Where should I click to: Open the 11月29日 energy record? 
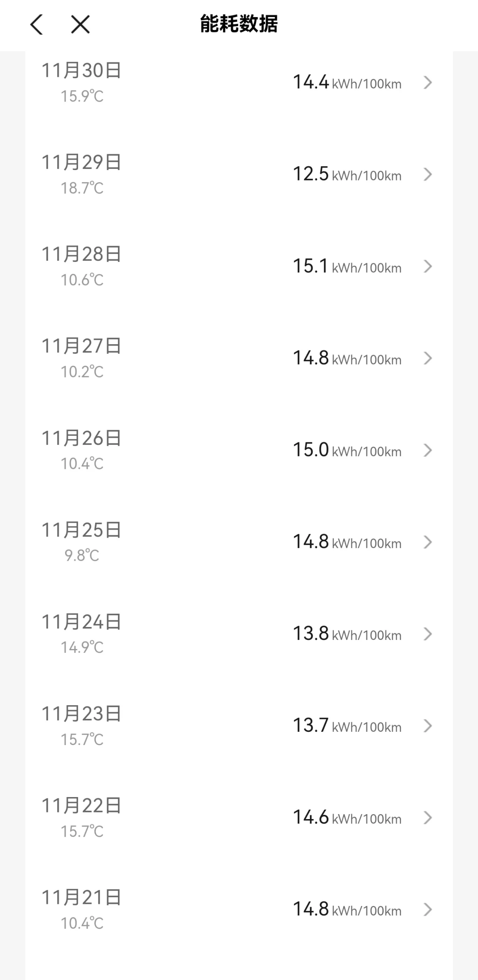(81, 163)
